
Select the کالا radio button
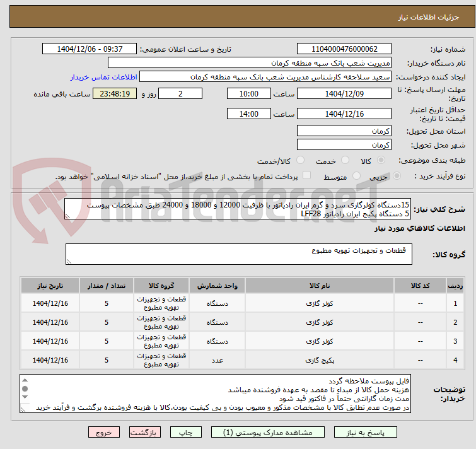(x=381, y=160)
